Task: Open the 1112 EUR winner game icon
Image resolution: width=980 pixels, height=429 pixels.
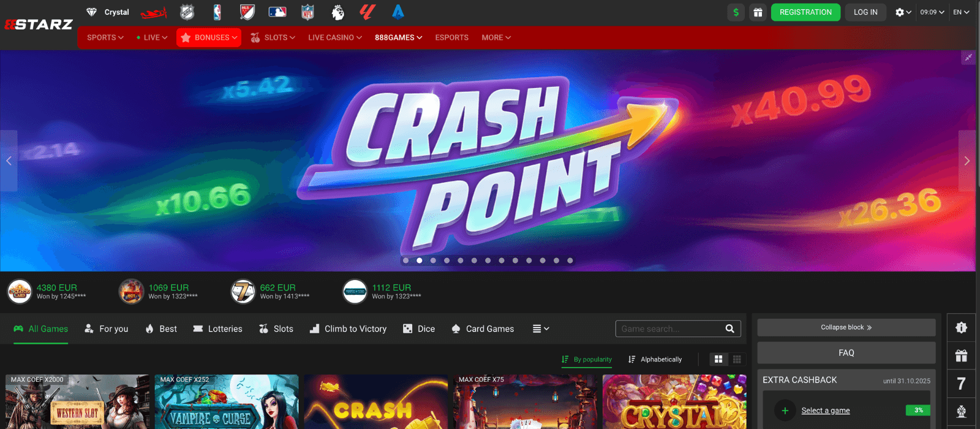Action: tap(355, 292)
